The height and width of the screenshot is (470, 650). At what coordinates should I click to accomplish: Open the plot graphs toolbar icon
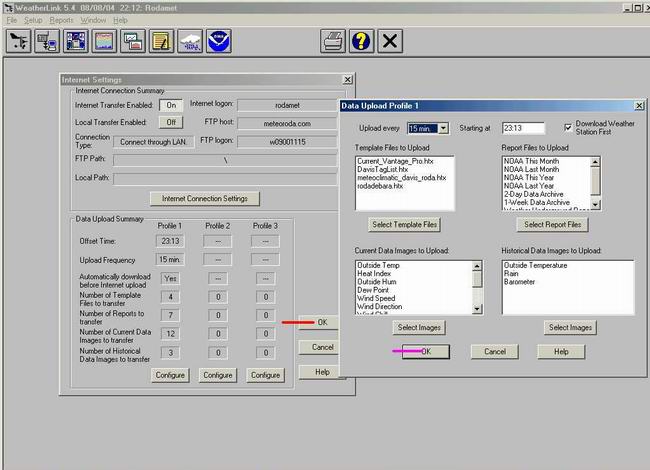pyautogui.click(x=133, y=41)
